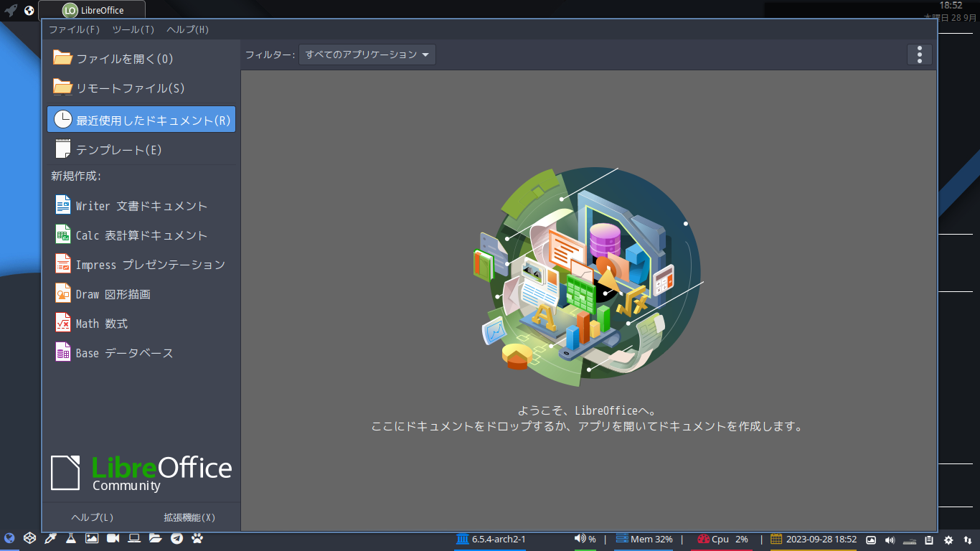The width and height of the screenshot is (980, 551).
Task: Click the 拡張機能(X) extensions button
Action: (189, 517)
